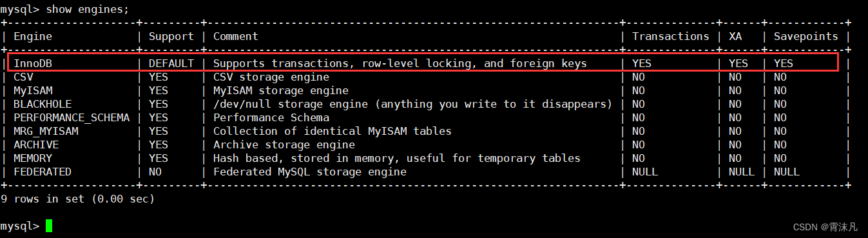868x238 pixels.
Task: Click the BLACKHOLE engine entry
Action: click(x=42, y=104)
